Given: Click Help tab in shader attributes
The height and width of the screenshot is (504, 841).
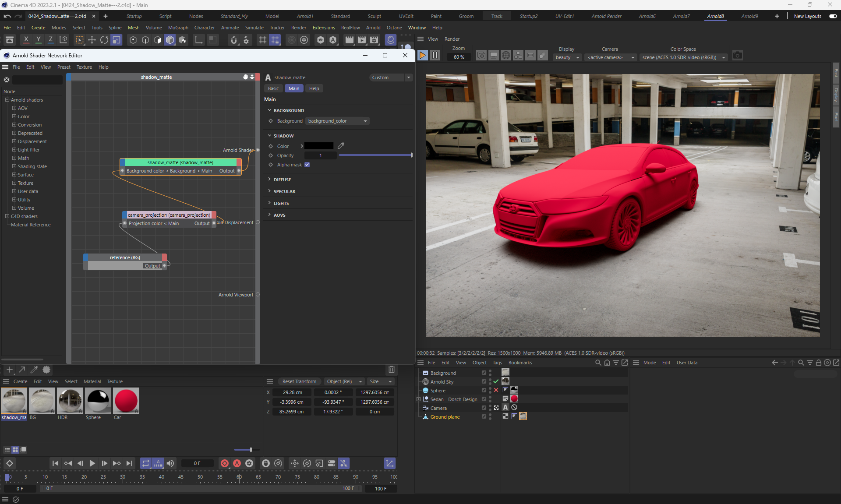Looking at the screenshot, I should pyautogui.click(x=314, y=88).
